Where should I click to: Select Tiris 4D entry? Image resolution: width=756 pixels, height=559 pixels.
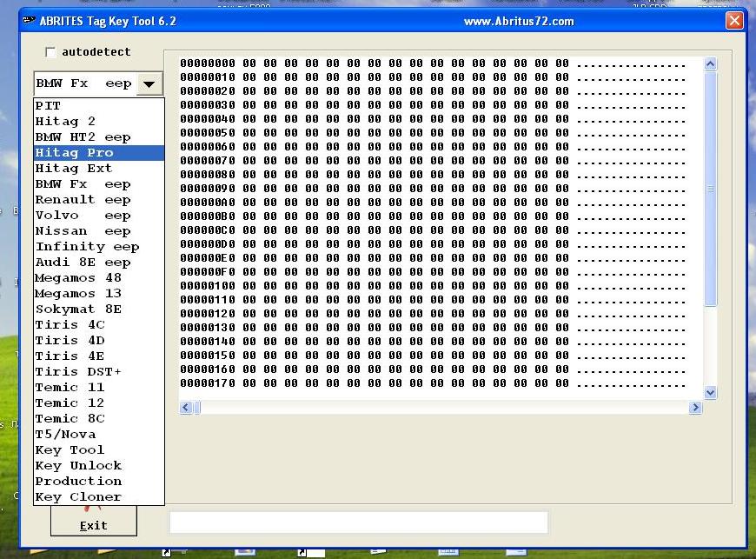point(99,341)
